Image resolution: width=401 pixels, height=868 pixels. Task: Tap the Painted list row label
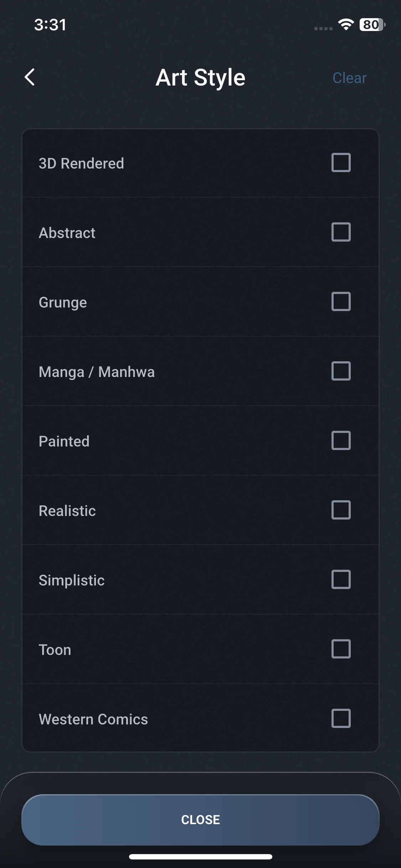coord(64,441)
